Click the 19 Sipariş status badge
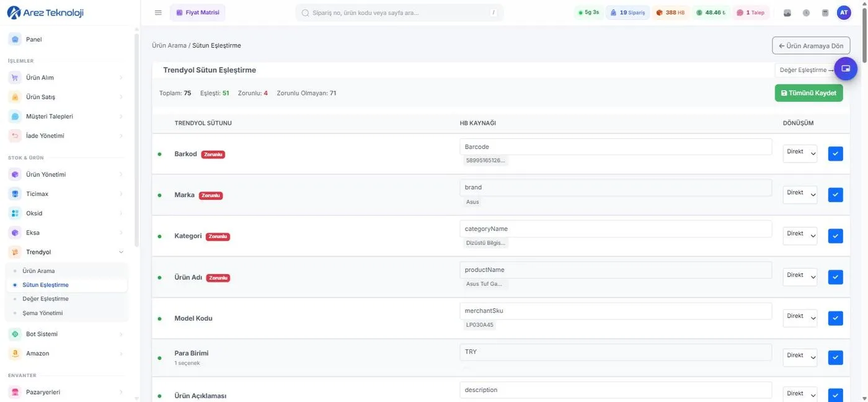 (627, 12)
